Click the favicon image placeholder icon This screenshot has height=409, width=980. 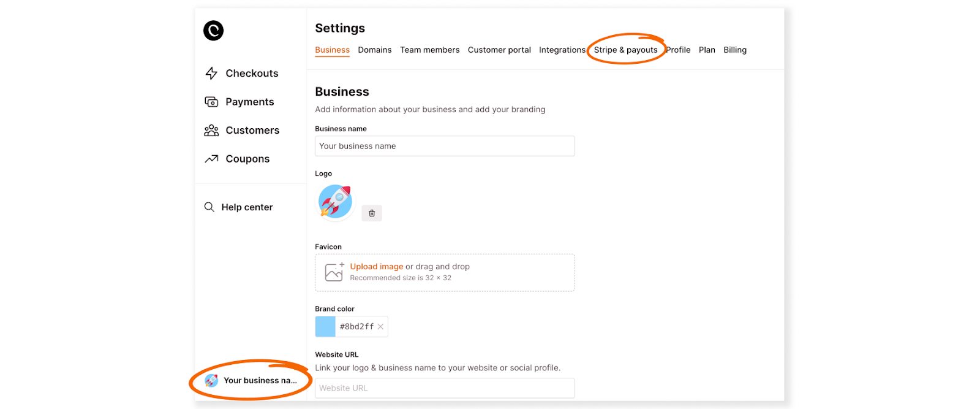click(x=334, y=272)
